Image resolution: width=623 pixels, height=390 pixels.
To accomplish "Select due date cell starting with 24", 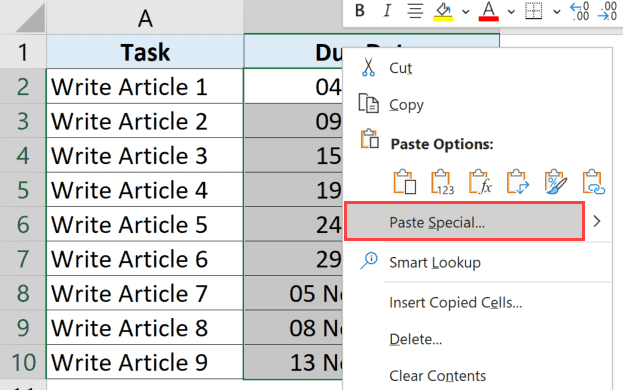I will (x=293, y=224).
